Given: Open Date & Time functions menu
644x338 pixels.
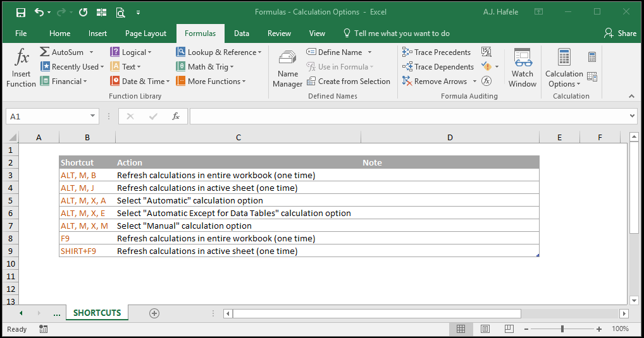Looking at the screenshot, I should click(140, 81).
